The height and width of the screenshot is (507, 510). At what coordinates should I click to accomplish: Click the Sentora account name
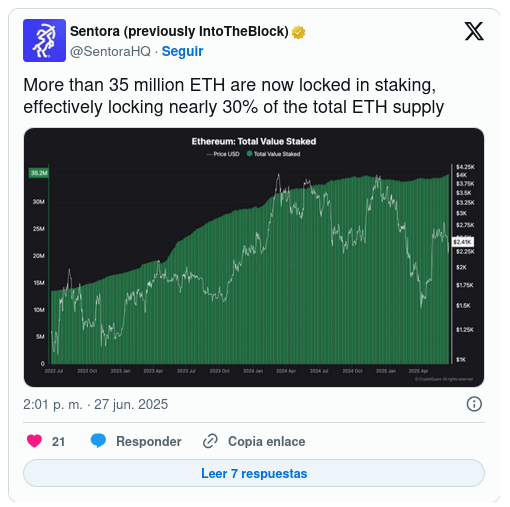pos(179,31)
